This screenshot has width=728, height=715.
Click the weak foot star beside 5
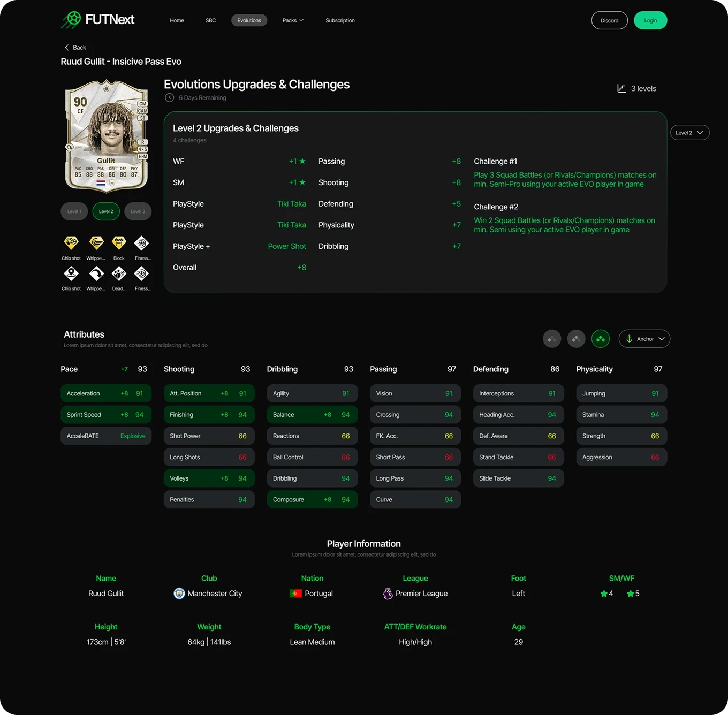point(630,594)
